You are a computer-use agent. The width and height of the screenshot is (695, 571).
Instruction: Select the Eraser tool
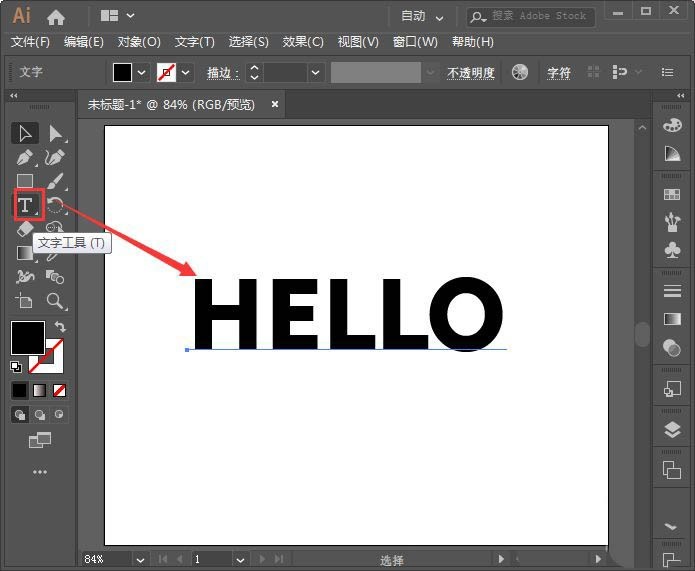25,229
